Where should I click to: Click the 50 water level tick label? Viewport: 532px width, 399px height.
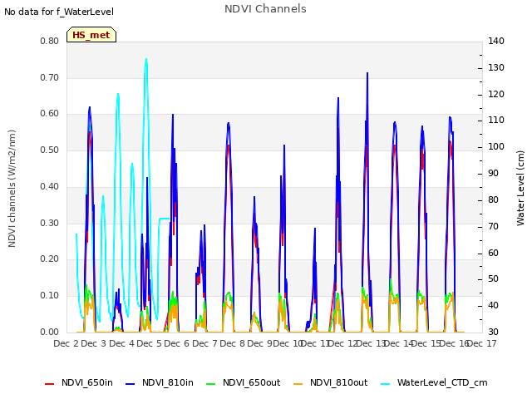(x=493, y=279)
